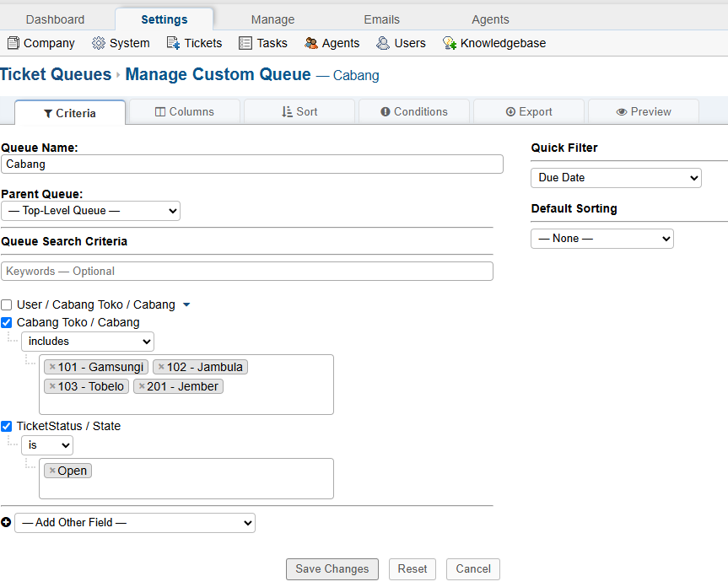Uncheck the Cabang Toko / Cabang criterion
Screen dimensions: 728x587
7,322
